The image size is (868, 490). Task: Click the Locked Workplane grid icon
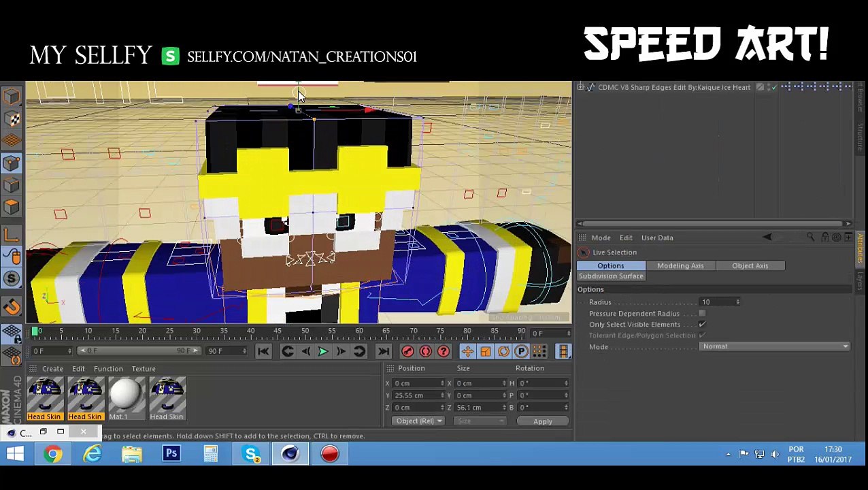(x=12, y=333)
